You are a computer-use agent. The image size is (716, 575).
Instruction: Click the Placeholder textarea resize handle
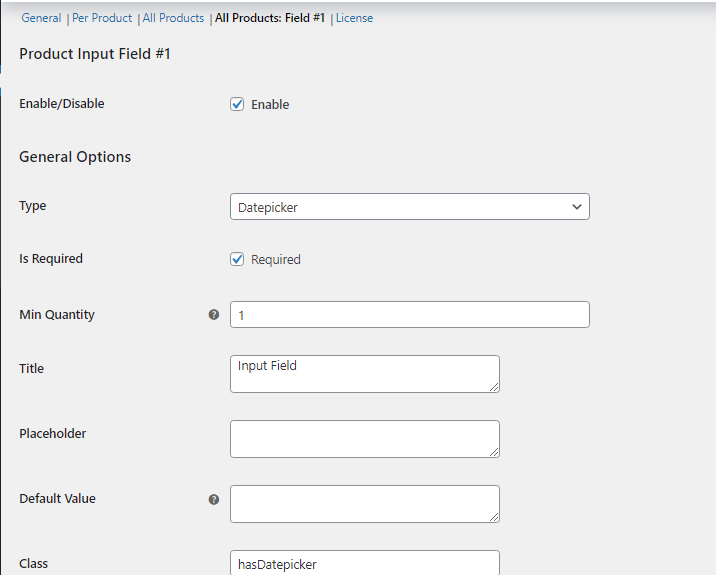coord(493,451)
